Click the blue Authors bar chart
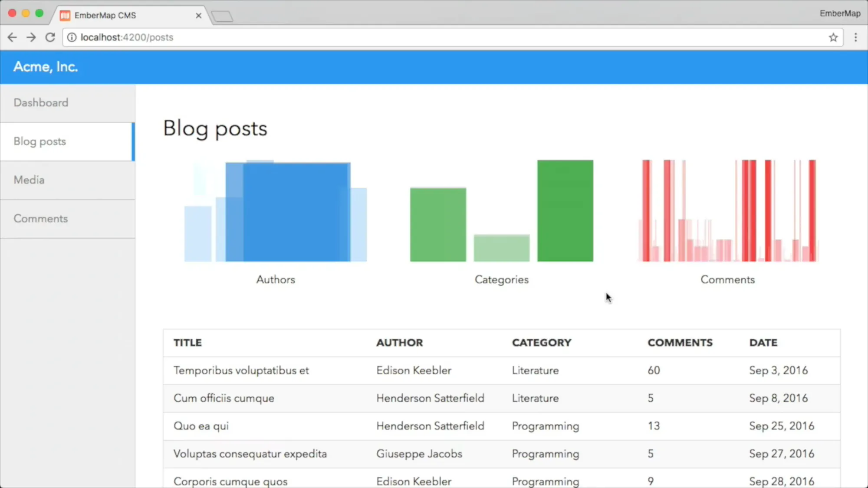868x488 pixels. 276,211
